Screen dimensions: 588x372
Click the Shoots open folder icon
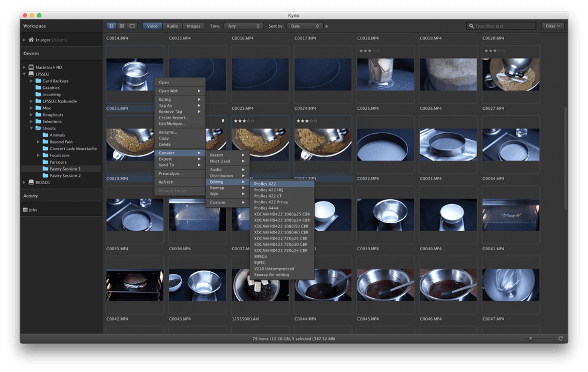[38, 128]
